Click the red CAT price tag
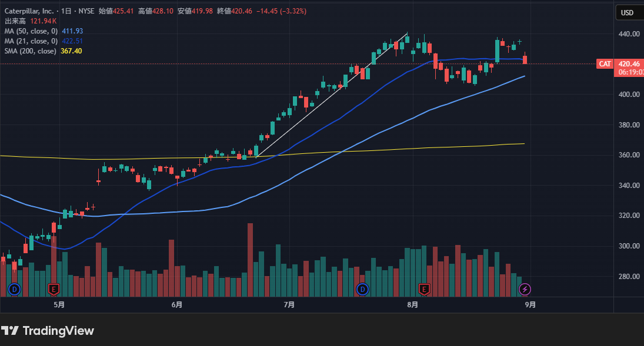644x346 pixels. coord(605,63)
